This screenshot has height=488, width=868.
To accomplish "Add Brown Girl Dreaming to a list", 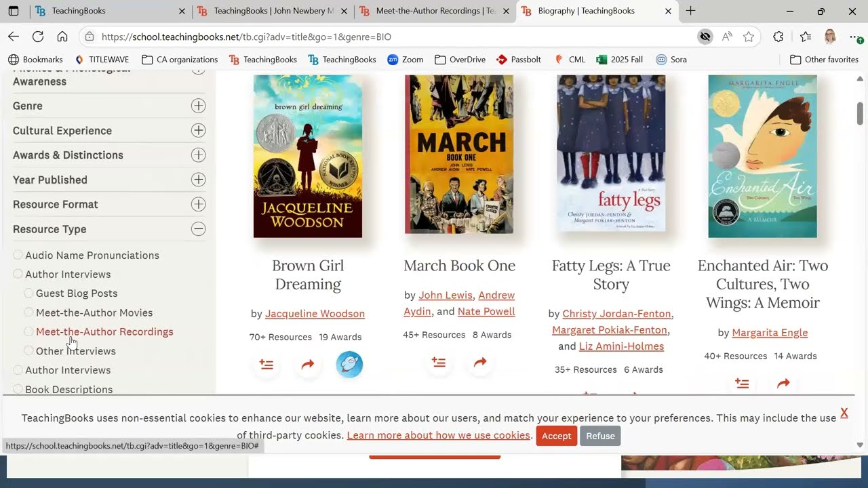I will pos(267,365).
